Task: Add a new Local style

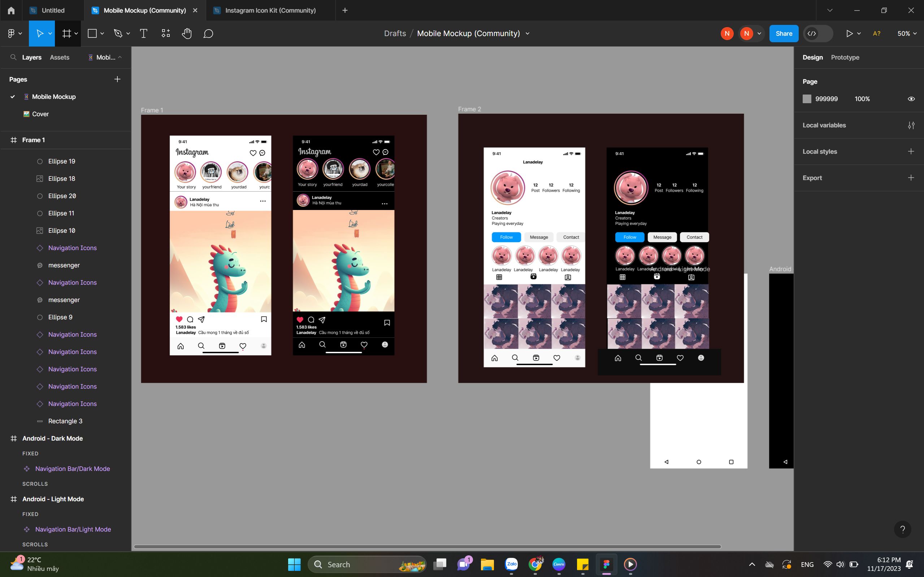Action: [x=911, y=152]
